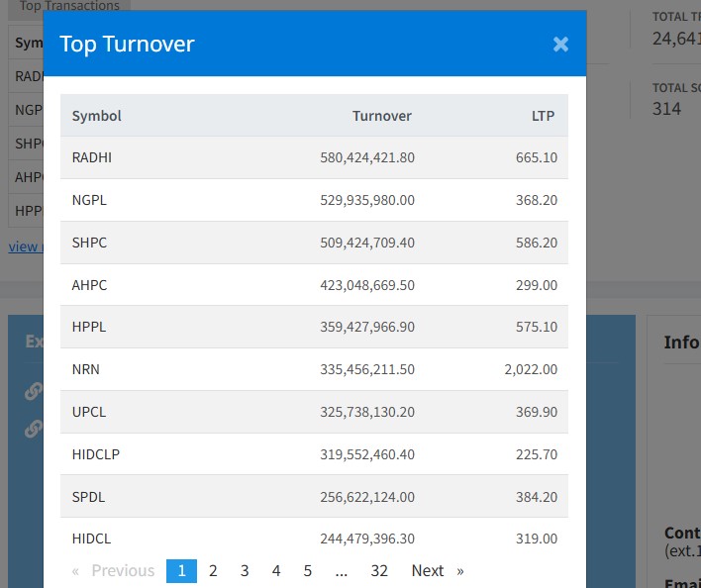Click the right double-arrow pagination icon
Screen dimensions: 701x588
[460, 571]
